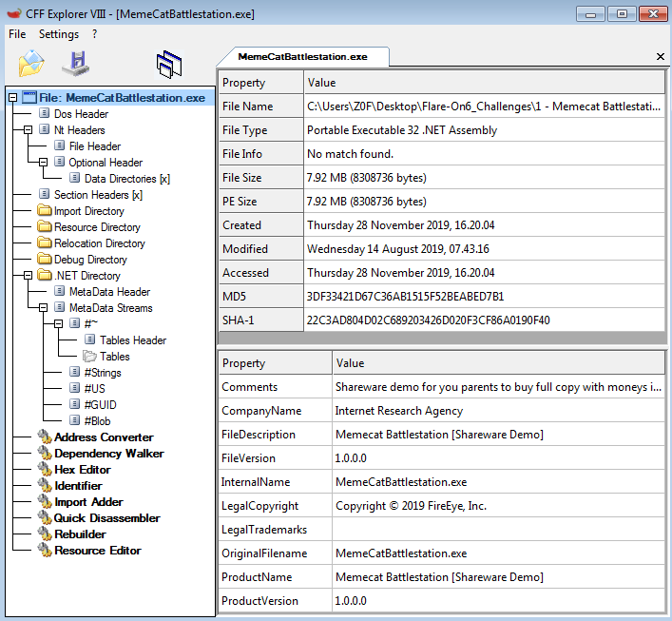
Task: Open the Hex Editor tool
Action: click(x=82, y=470)
